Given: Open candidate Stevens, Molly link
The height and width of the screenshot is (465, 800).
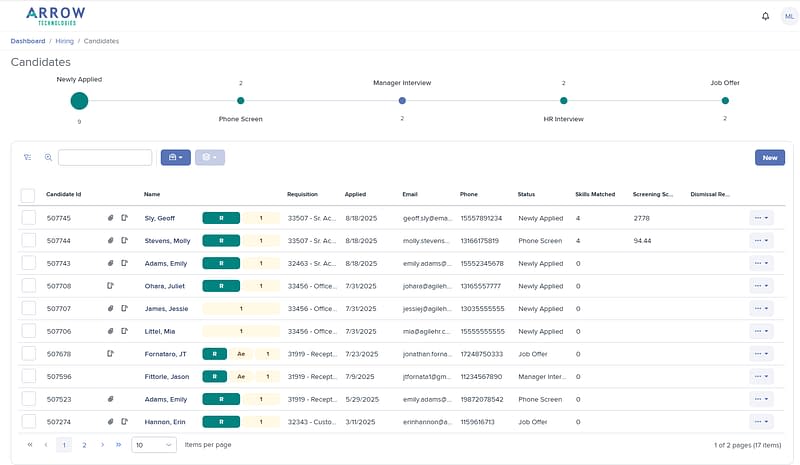Looking at the screenshot, I should click(167, 240).
